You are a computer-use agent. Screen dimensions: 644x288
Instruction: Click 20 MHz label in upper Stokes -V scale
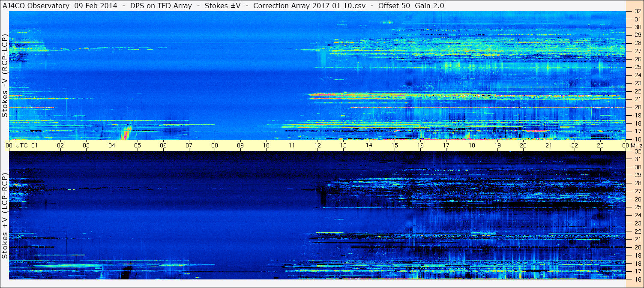pos(637,107)
